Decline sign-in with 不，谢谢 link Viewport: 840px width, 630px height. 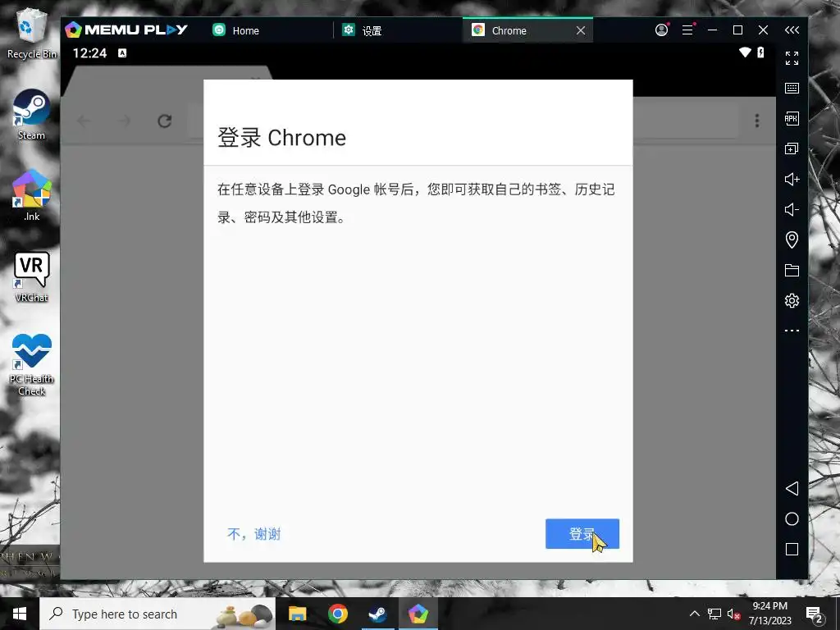click(x=254, y=533)
